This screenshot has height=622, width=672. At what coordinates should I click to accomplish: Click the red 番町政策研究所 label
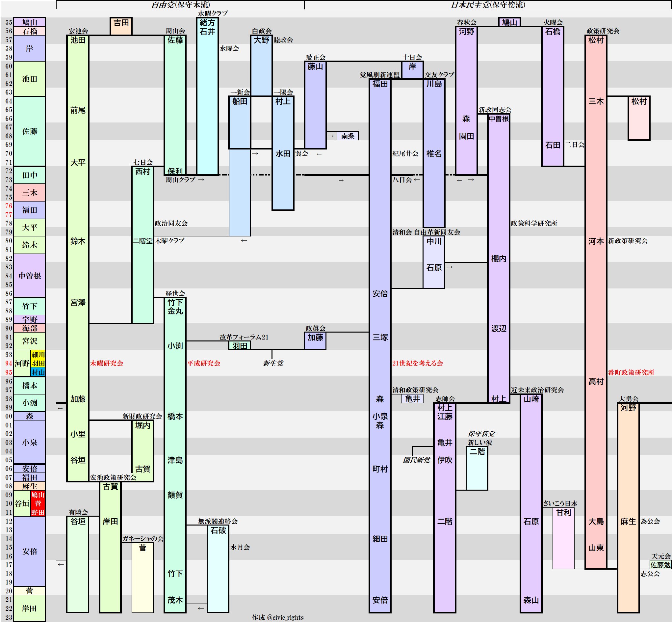[631, 372]
